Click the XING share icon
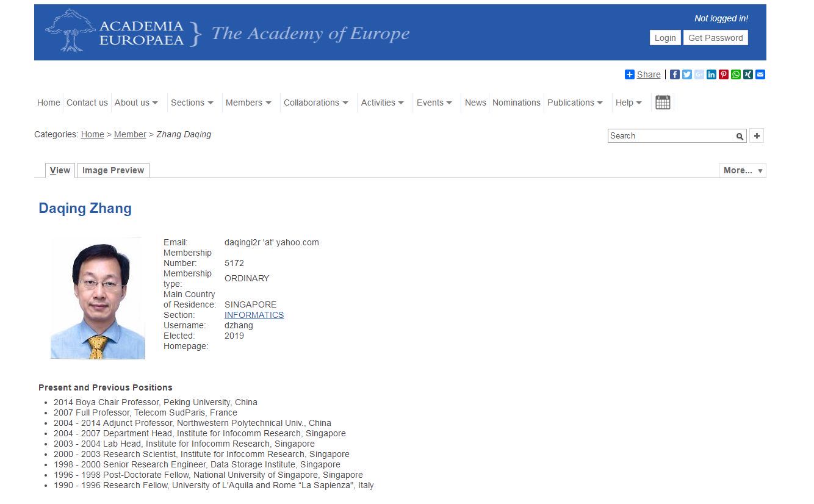Image resolution: width=814 pixels, height=504 pixels. [x=747, y=74]
